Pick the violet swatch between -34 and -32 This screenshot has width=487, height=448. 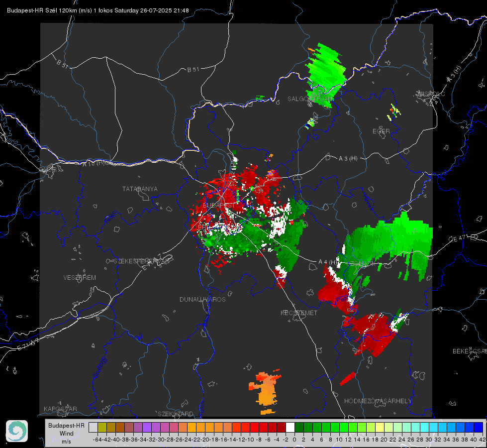coord(147,427)
